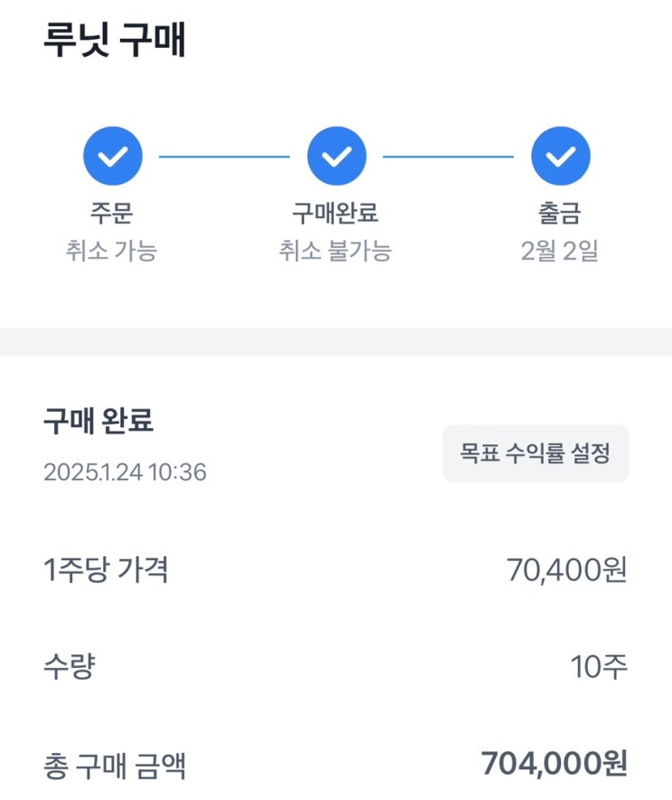Select the 70,400원 price value
The height and width of the screenshot is (800, 672).
567,571
